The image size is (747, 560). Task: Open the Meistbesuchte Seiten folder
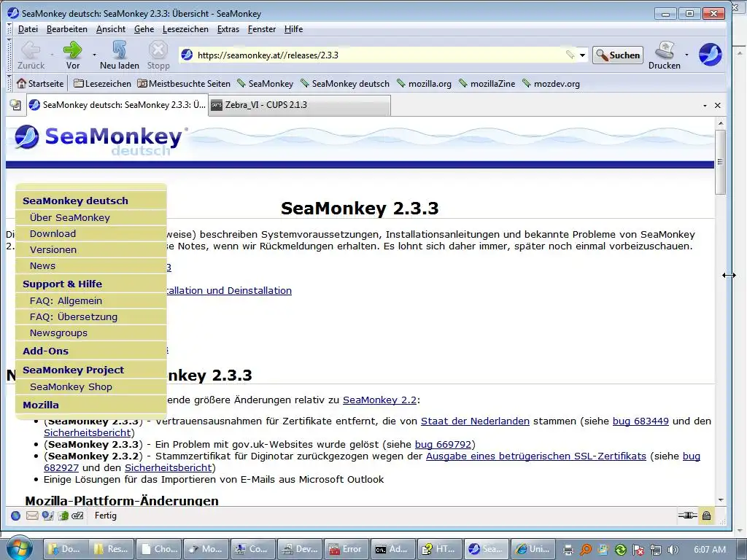click(x=184, y=84)
